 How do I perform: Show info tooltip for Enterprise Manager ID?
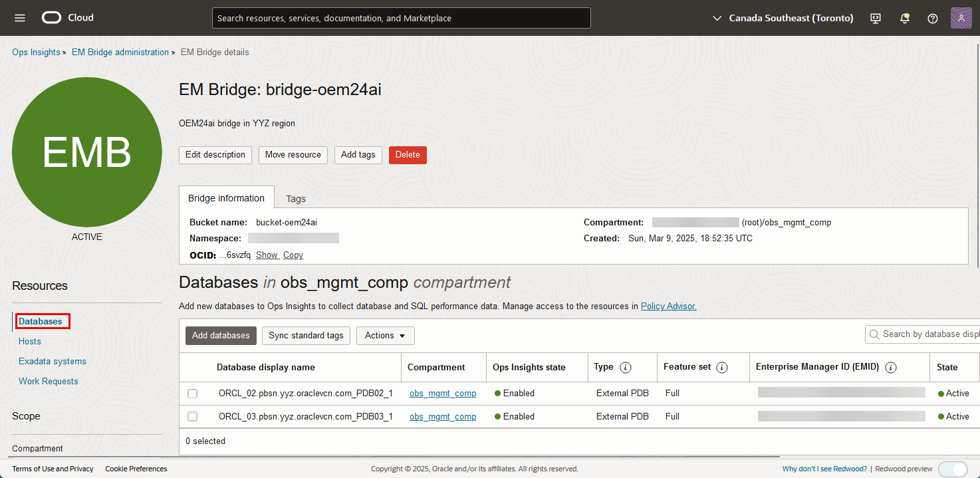click(x=891, y=367)
